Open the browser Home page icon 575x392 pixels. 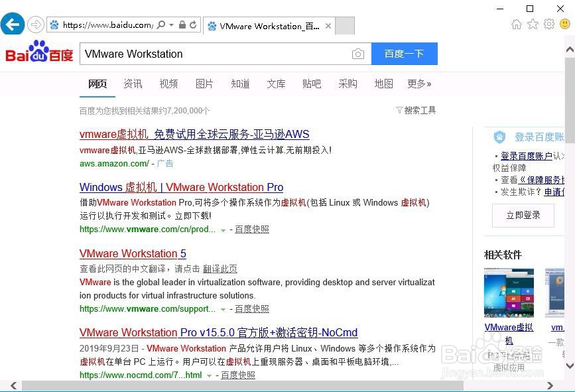pos(517,24)
